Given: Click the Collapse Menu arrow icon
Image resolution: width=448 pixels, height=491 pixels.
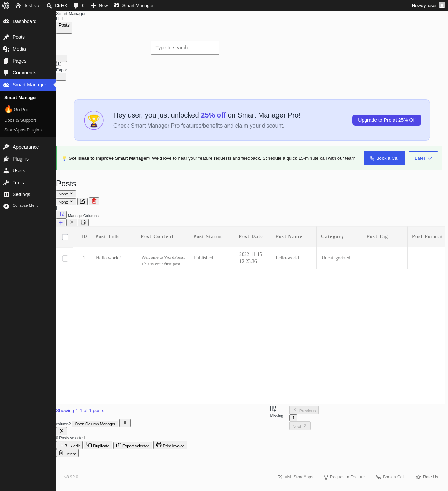Looking at the screenshot, I should [x=6, y=206].
